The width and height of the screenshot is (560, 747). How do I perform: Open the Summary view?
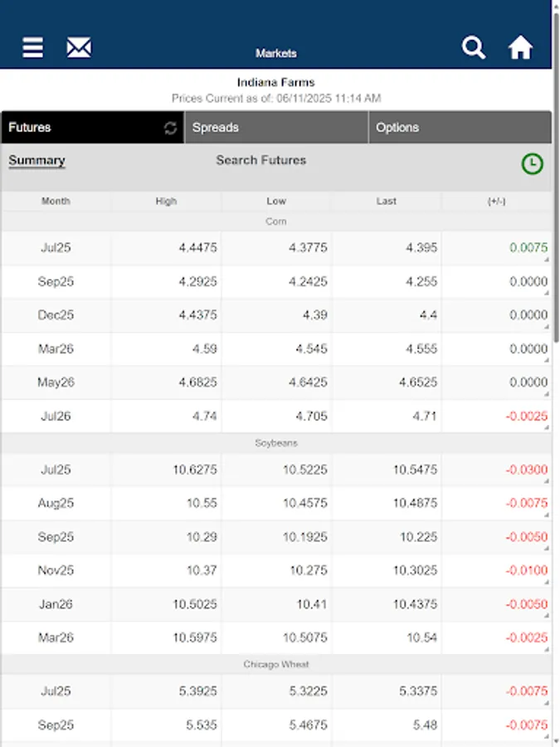(37, 159)
